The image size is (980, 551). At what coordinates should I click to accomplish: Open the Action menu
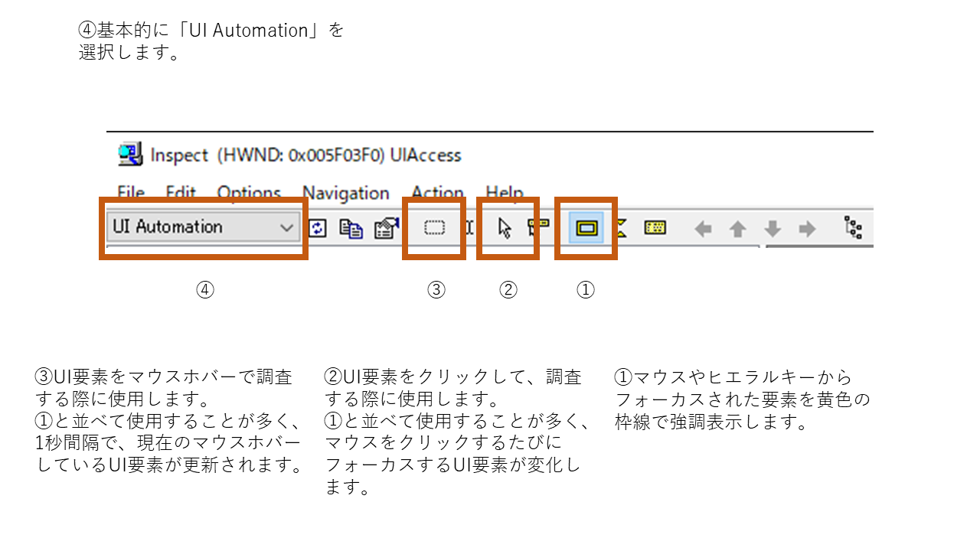(x=438, y=192)
